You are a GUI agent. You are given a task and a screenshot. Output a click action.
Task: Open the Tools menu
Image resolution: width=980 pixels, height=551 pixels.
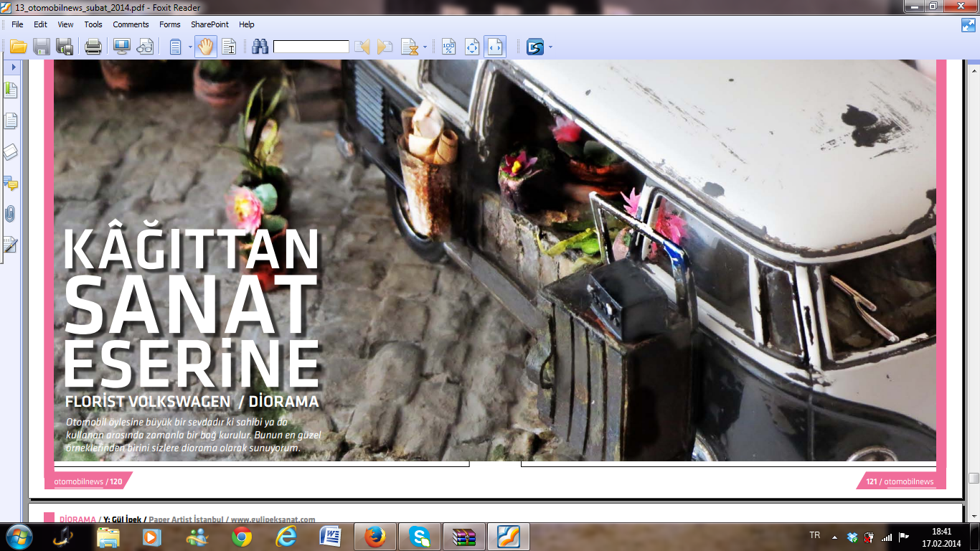pos(93,24)
